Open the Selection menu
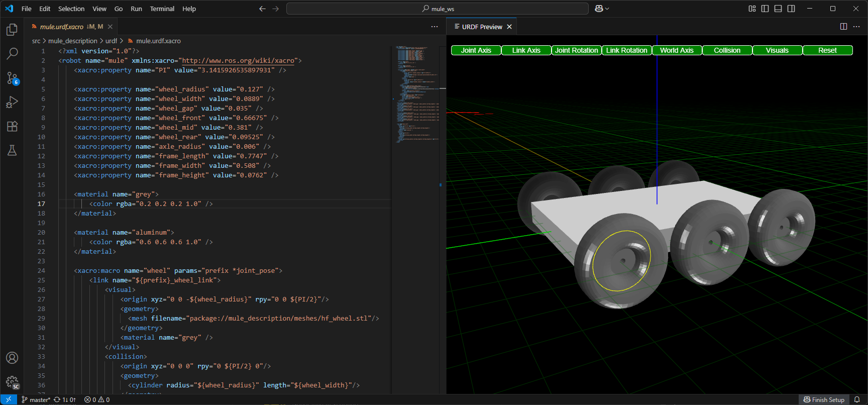Viewport: 868px width, 405px height. (x=71, y=9)
